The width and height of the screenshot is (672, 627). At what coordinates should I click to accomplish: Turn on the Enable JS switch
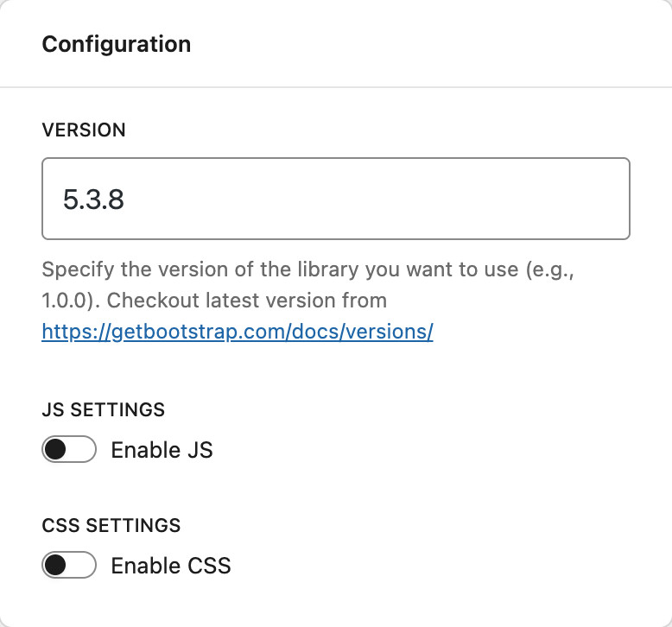coord(69,450)
